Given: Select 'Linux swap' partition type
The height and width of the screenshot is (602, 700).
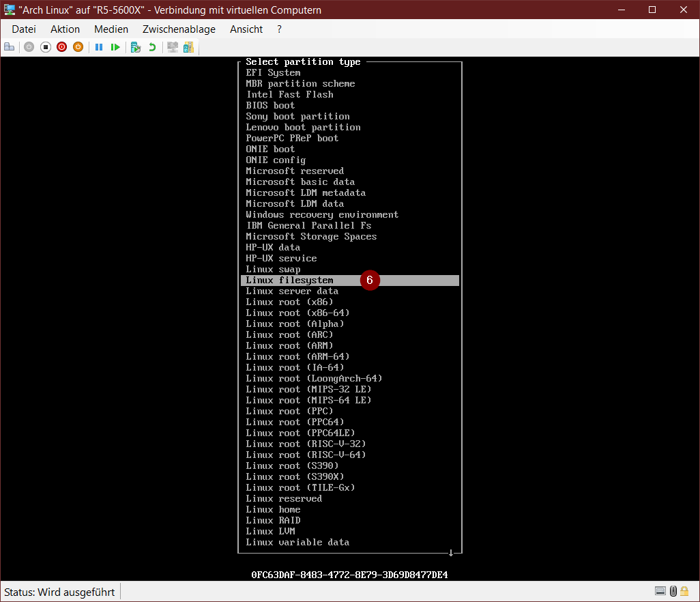Looking at the screenshot, I should pos(273,270).
